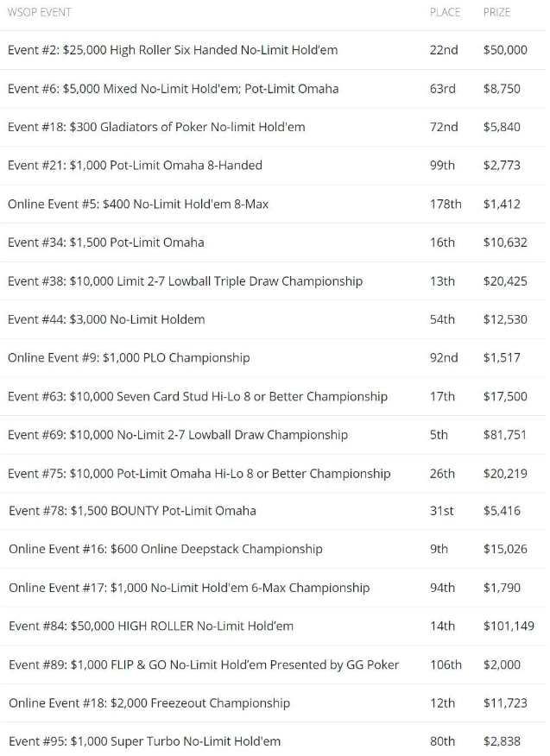Open Event #89 FLIP & GO row
Image resolution: width=550 pixels, height=756 pixels.
point(204,665)
